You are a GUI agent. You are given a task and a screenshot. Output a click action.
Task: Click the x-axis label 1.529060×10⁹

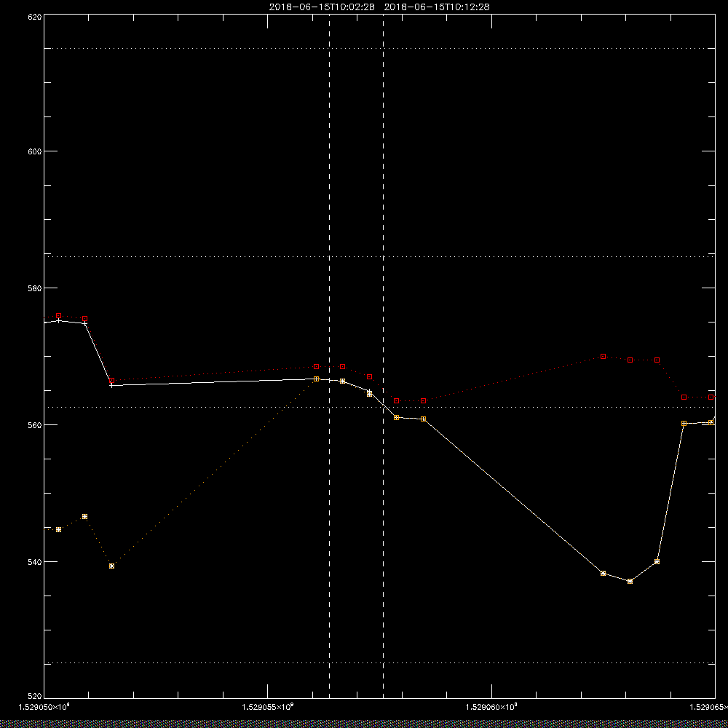point(491,707)
